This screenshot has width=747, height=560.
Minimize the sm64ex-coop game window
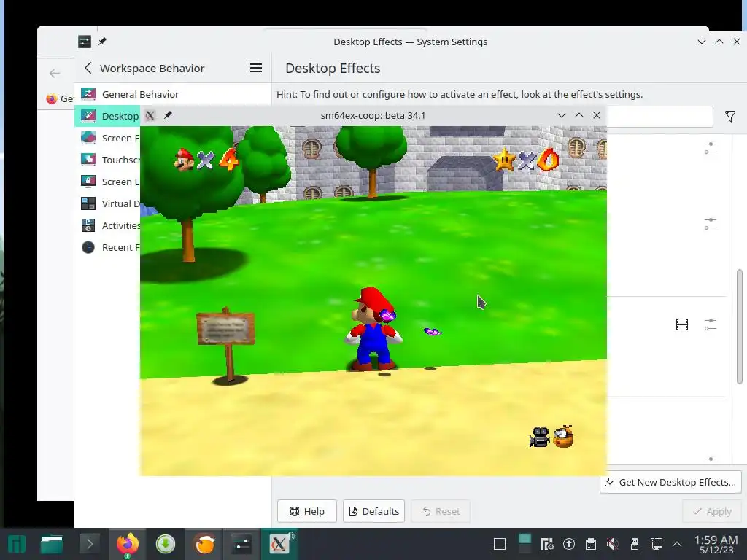(561, 115)
